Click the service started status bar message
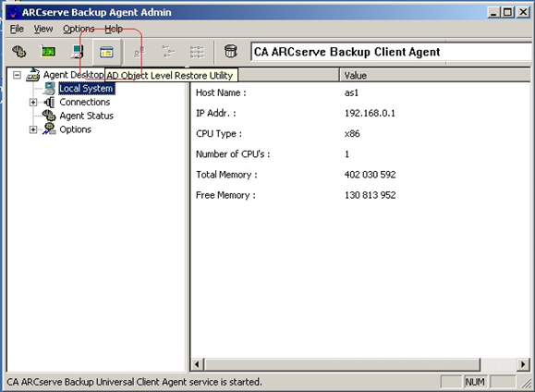The height and width of the screenshot is (392, 535). click(134, 382)
